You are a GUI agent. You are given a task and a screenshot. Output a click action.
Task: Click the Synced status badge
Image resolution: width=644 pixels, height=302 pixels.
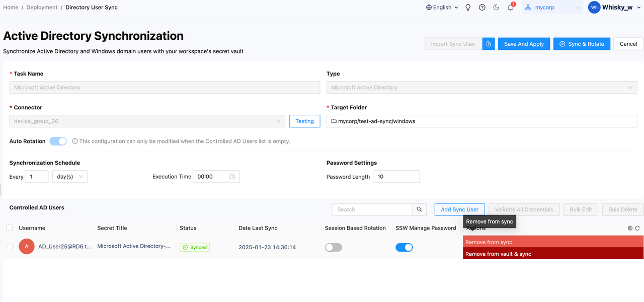click(195, 247)
